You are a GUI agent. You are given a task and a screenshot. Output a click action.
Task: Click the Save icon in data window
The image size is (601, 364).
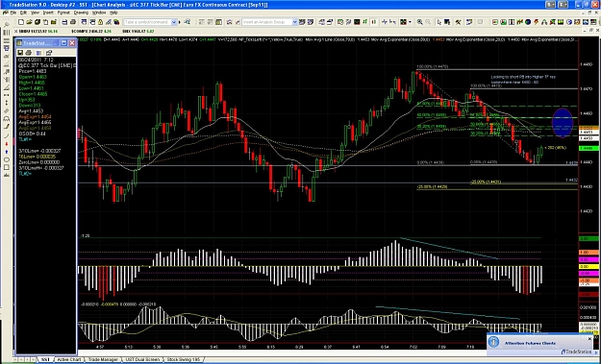point(20,53)
